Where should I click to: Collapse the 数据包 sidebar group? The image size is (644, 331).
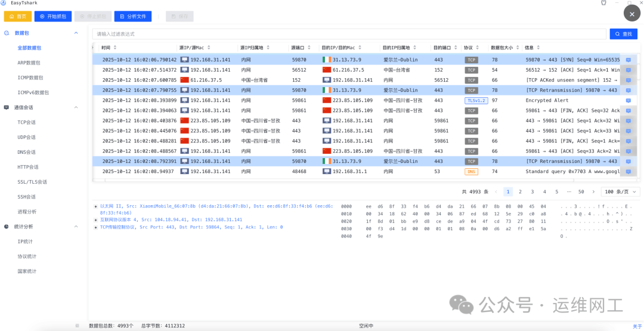(76, 33)
